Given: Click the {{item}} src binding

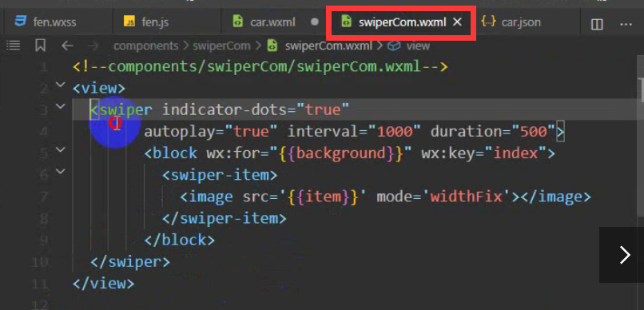Looking at the screenshot, I should click(323, 197).
